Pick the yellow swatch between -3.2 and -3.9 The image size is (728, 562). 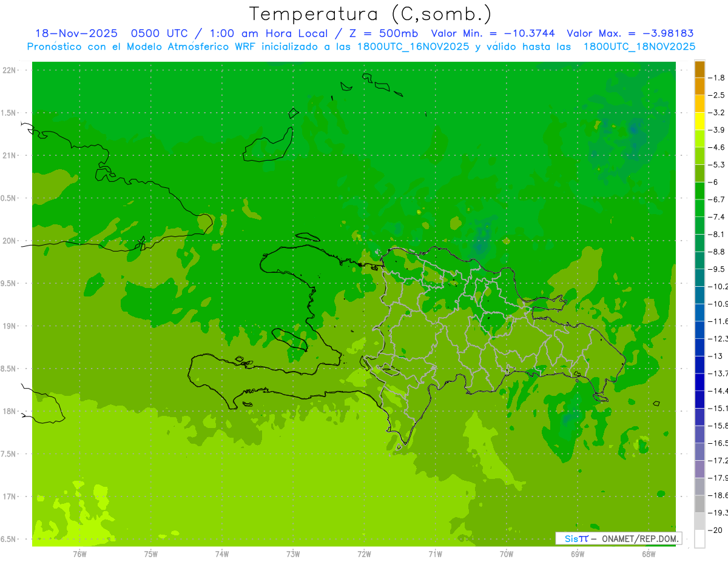[699, 121]
